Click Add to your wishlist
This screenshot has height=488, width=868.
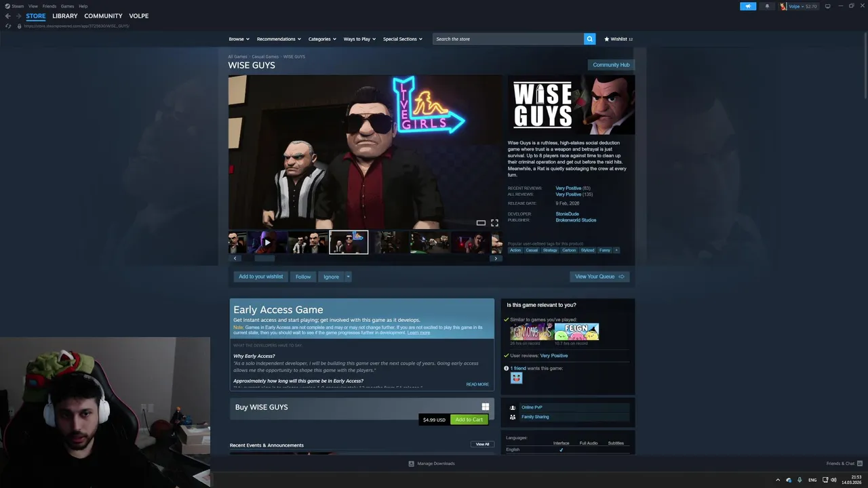point(260,277)
